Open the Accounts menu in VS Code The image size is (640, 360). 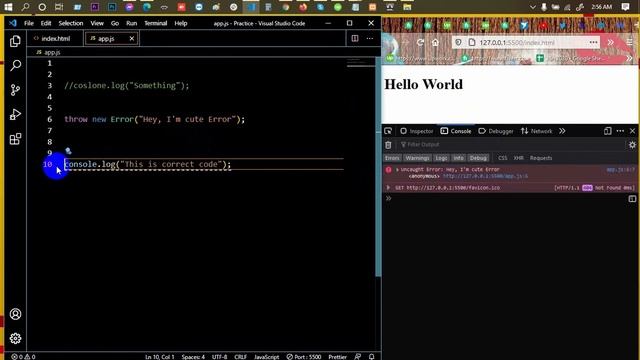pyautogui.click(x=16, y=314)
